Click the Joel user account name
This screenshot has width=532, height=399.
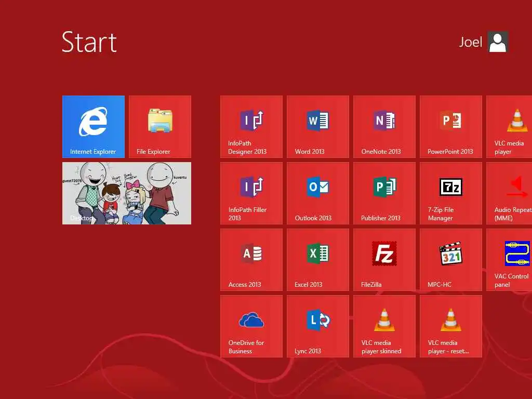point(470,42)
